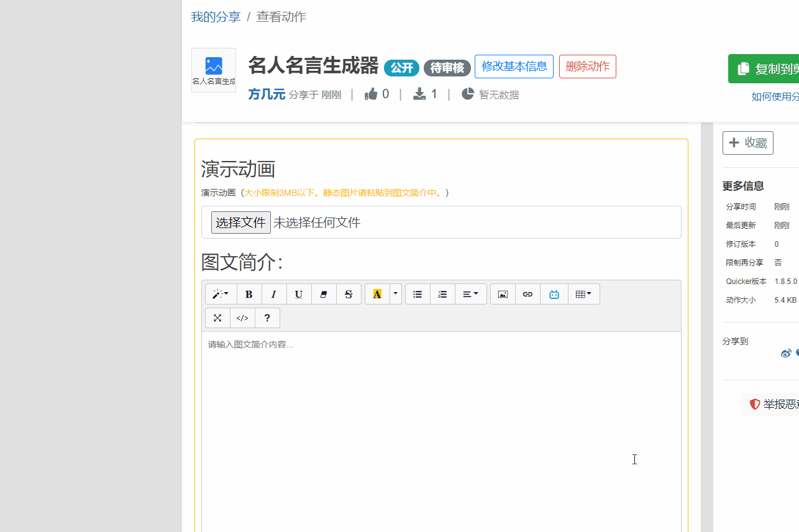Switch to code view
The image size is (799, 532).
(x=242, y=318)
